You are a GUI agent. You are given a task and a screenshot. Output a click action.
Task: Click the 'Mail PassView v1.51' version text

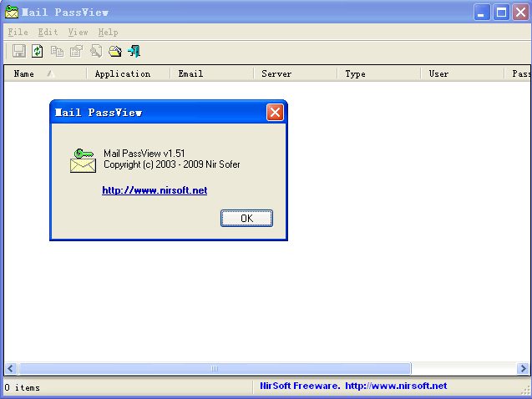(x=144, y=154)
